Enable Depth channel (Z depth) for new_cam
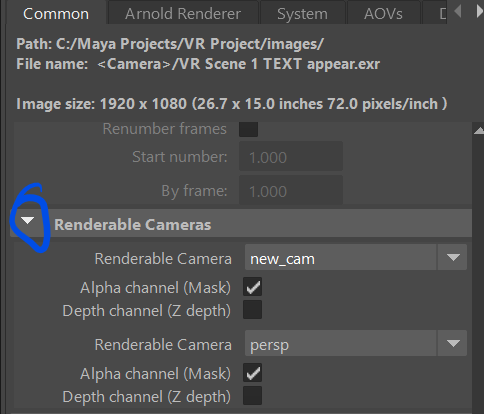The width and height of the screenshot is (484, 414). tap(252, 310)
